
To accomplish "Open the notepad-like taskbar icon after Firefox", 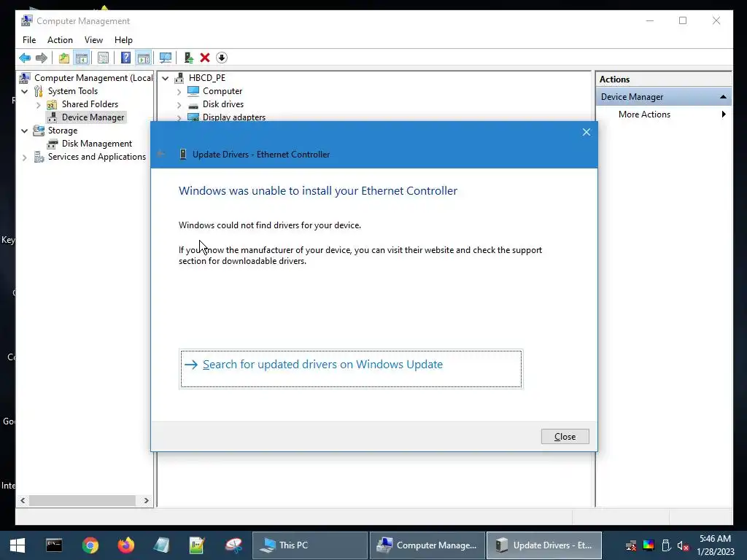I will click(161, 545).
